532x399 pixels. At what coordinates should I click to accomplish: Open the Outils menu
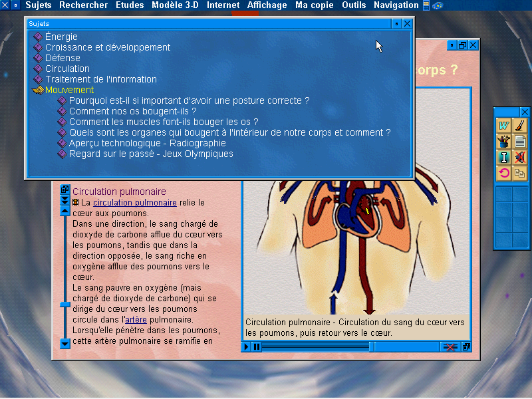tap(354, 5)
